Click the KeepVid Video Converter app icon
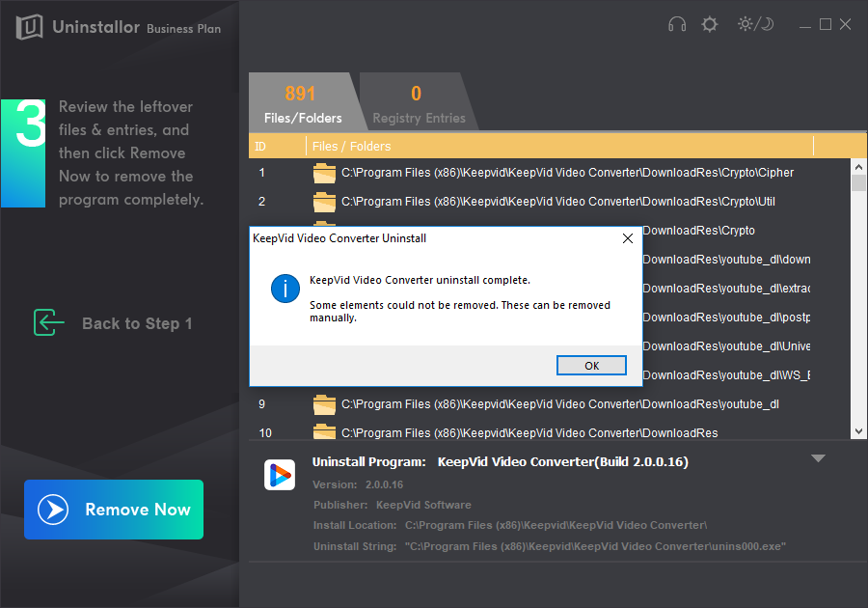 pyautogui.click(x=280, y=475)
